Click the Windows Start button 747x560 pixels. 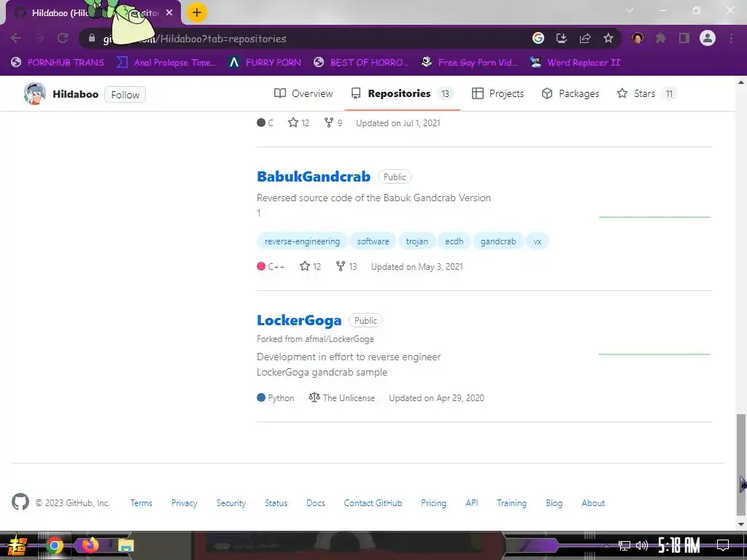pyautogui.click(x=18, y=545)
